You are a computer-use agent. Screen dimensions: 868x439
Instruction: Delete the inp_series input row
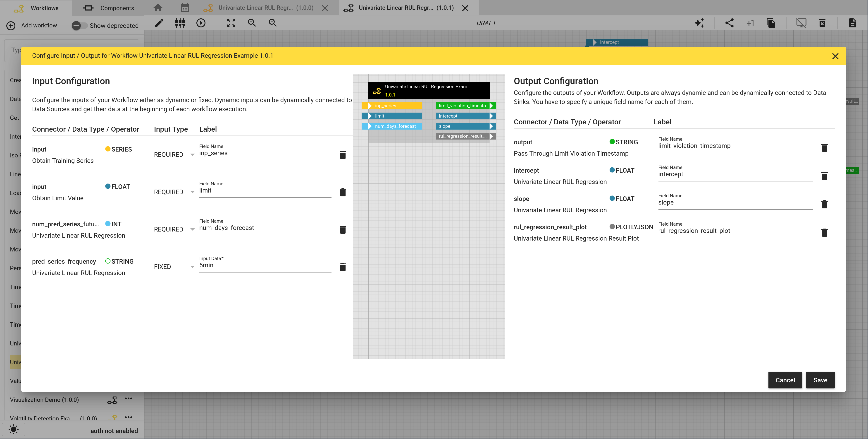click(343, 155)
